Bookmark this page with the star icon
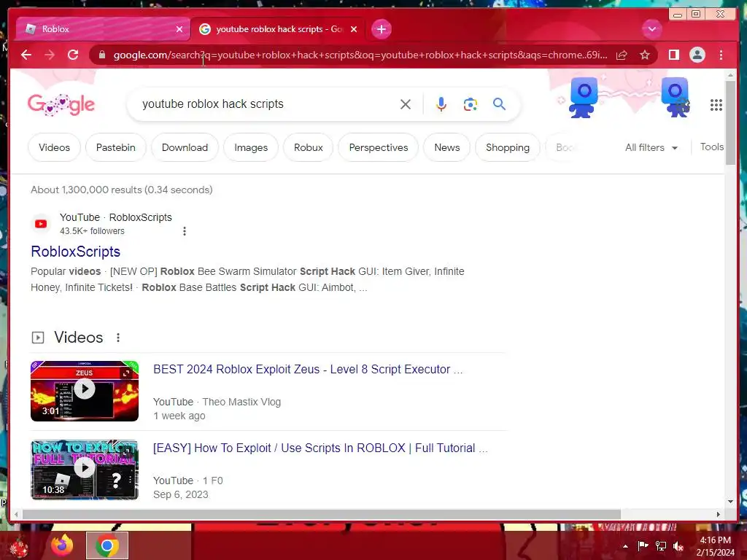This screenshot has height=560, width=747. click(x=645, y=55)
